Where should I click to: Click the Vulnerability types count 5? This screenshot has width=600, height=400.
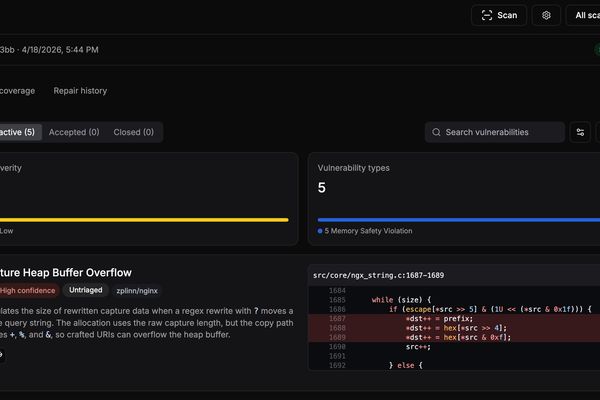pyautogui.click(x=322, y=188)
